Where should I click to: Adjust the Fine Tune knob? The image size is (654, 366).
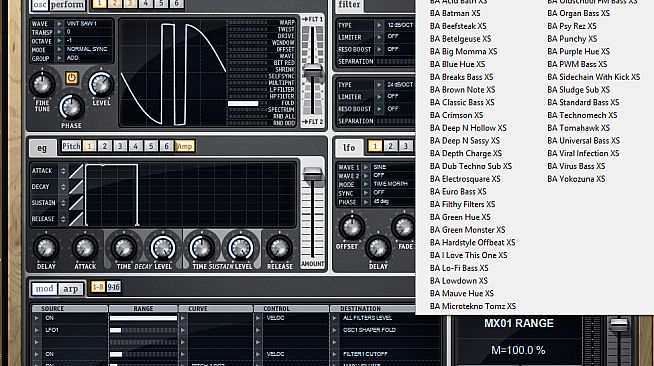click(42, 84)
